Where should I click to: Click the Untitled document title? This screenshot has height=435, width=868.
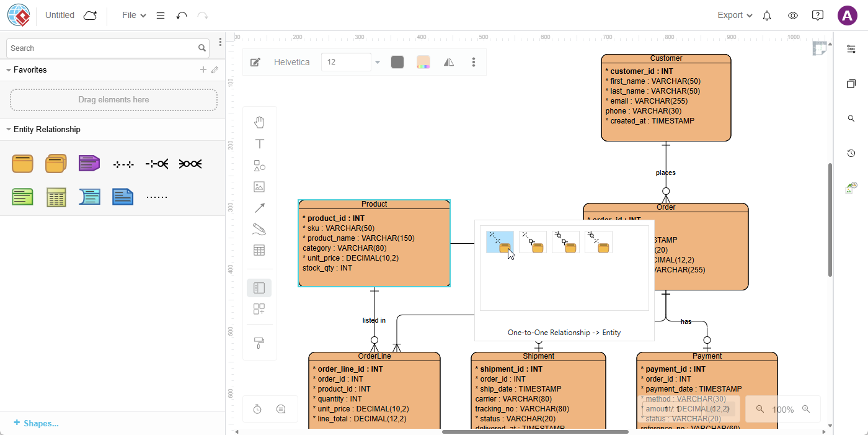click(x=60, y=16)
